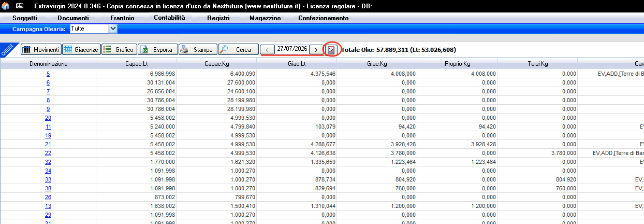
Task: Open tank link 7
Action: pos(48,91)
